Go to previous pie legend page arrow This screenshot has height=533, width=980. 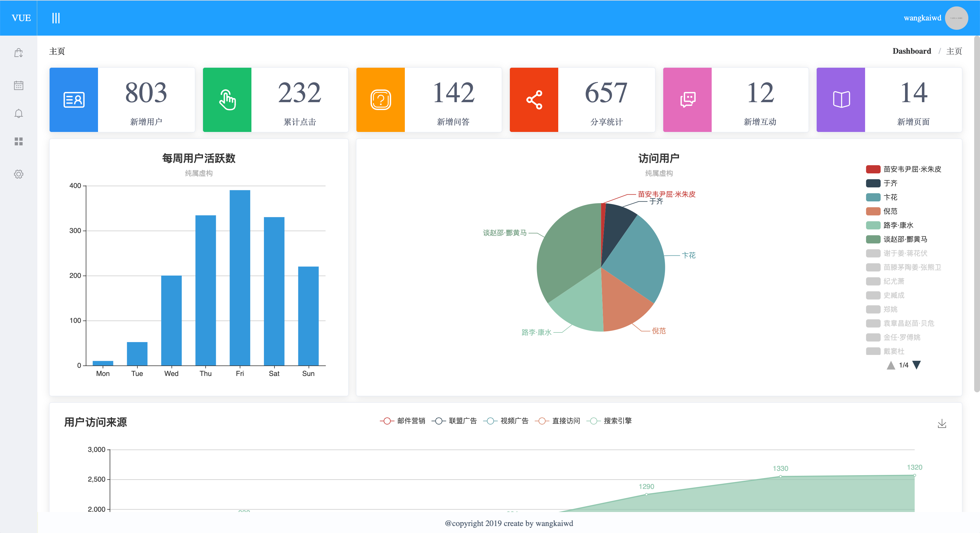(x=890, y=365)
